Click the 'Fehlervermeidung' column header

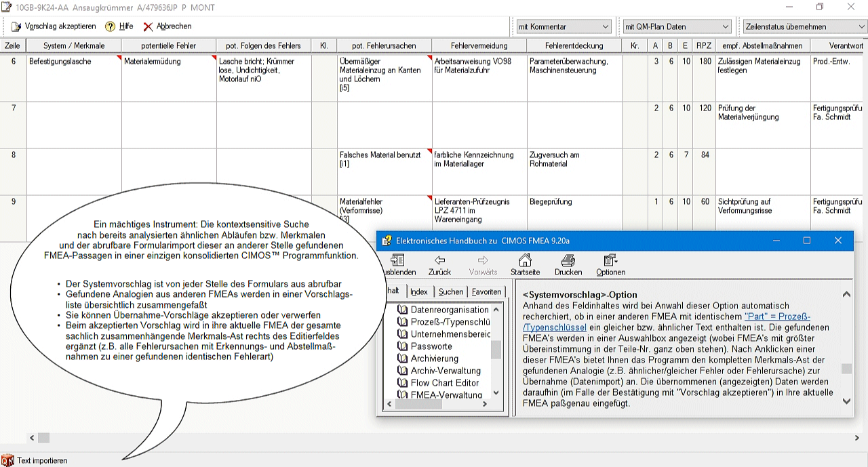click(x=479, y=45)
